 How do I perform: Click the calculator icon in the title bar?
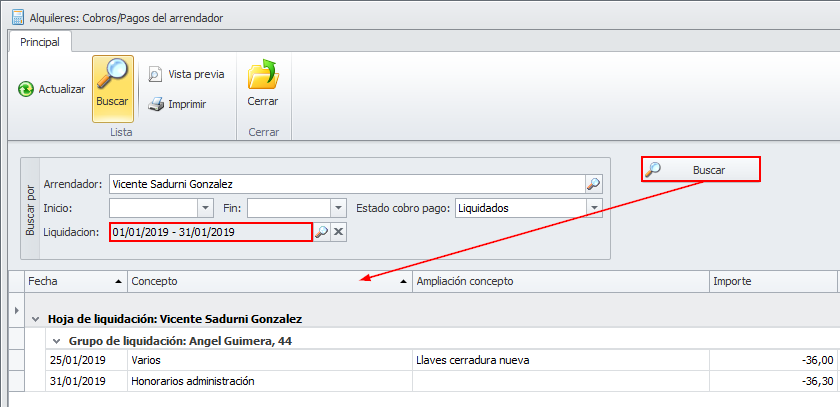click(18, 18)
